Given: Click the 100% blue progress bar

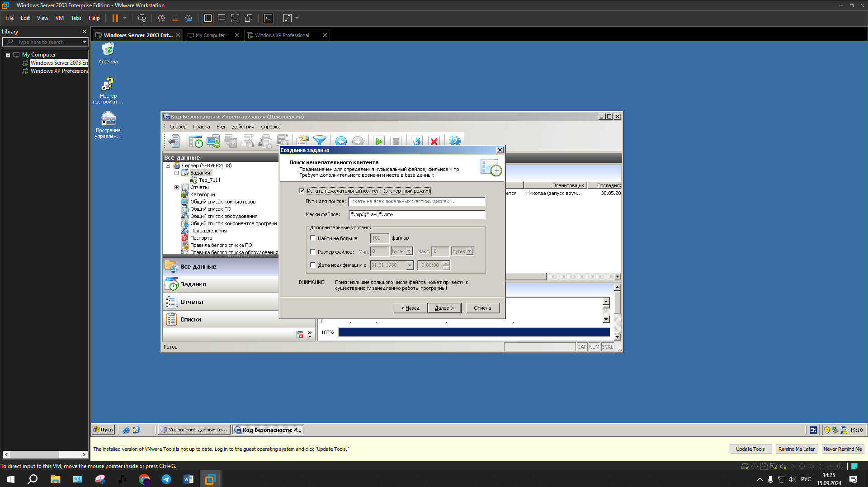Looking at the screenshot, I should pos(474,332).
